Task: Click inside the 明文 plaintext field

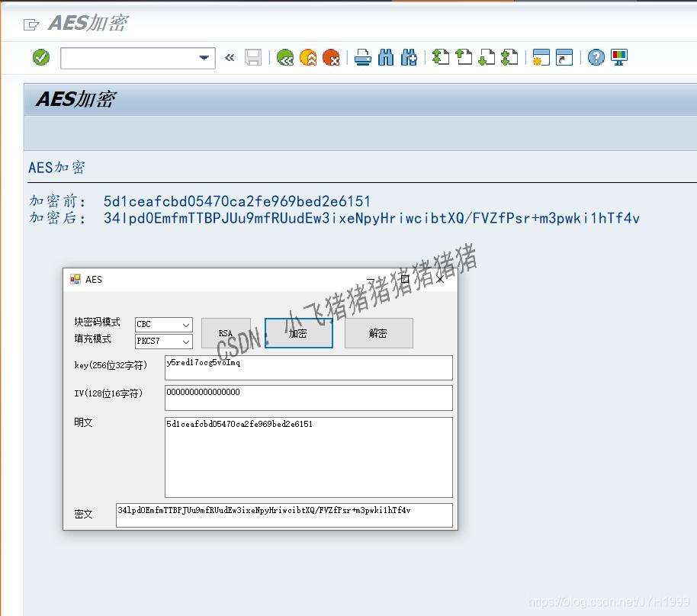Action: [x=305, y=454]
